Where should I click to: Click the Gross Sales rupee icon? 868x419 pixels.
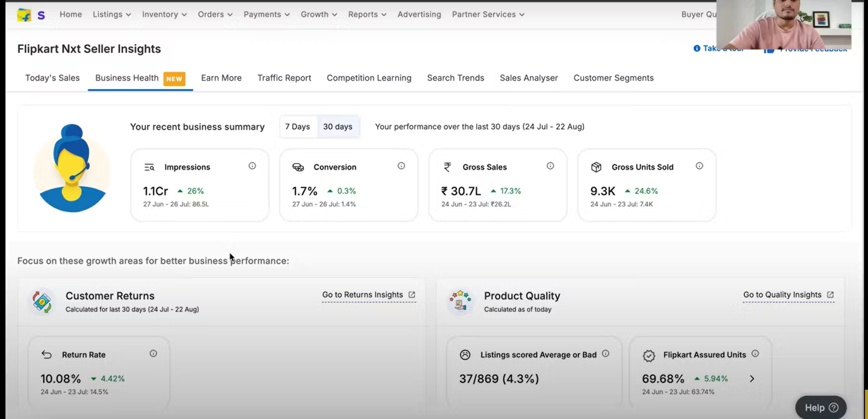(447, 167)
